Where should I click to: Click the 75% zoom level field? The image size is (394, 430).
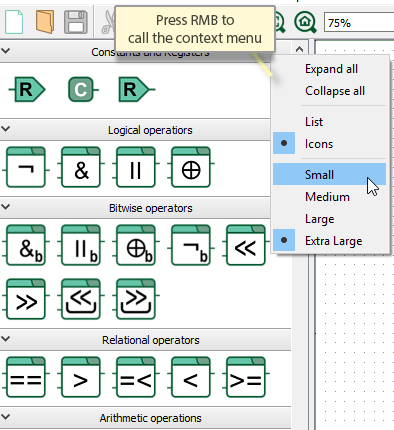click(x=359, y=23)
